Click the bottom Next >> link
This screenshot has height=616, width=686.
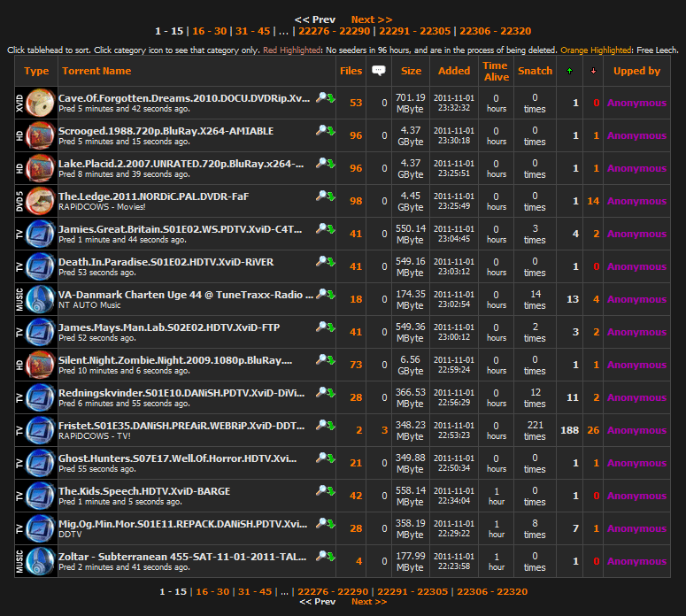click(369, 602)
